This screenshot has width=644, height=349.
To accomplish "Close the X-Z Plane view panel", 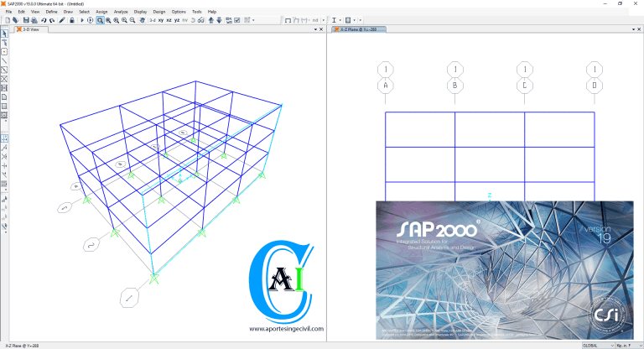I will click(x=639, y=29).
